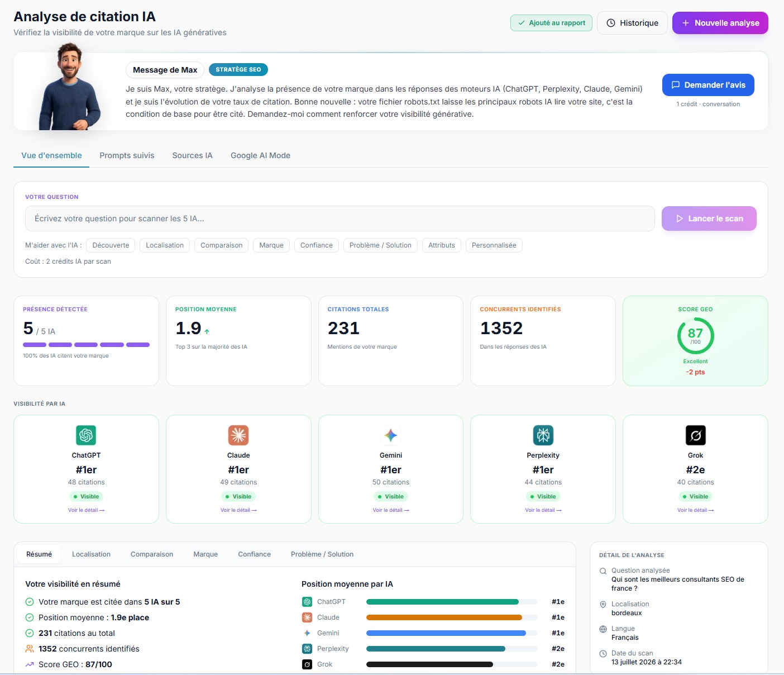Switch to the Prompts suivis tab
Screen dimensions: 784x675
pyautogui.click(x=127, y=155)
